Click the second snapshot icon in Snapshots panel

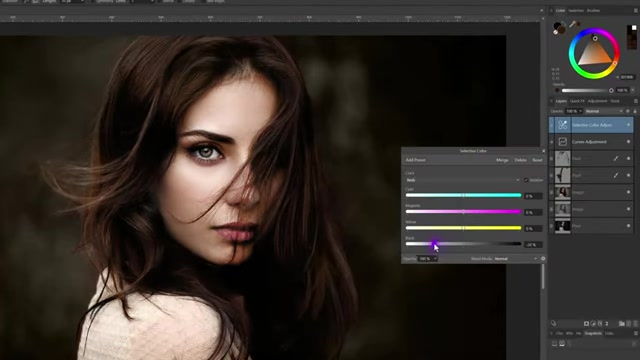click(562, 344)
